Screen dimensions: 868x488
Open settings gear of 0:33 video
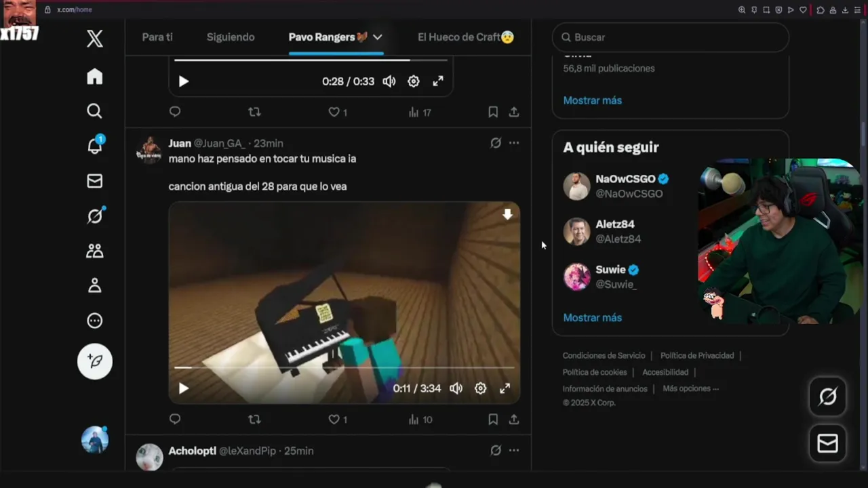pyautogui.click(x=414, y=81)
